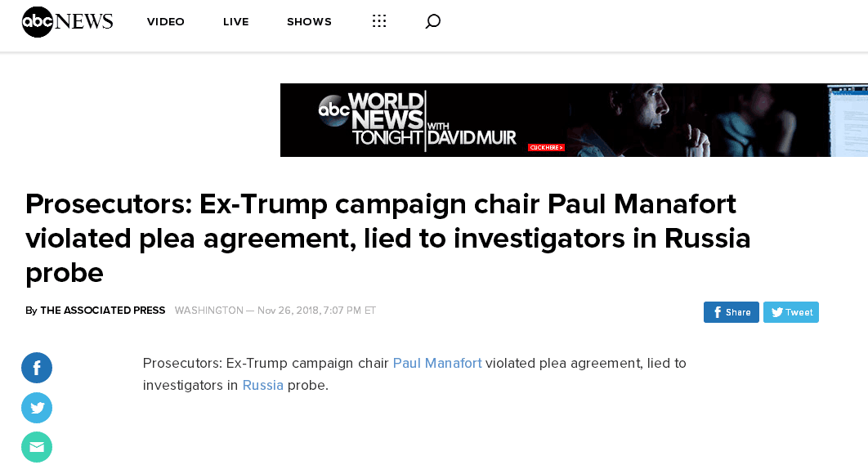Click the ABC News logo
This screenshot has height=474, width=868.
coord(67,22)
